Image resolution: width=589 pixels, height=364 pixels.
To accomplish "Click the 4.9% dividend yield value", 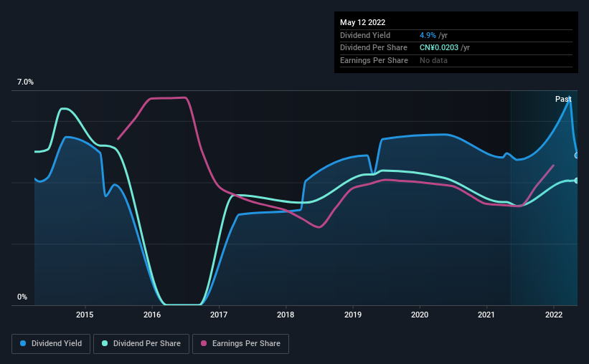I will point(428,35).
